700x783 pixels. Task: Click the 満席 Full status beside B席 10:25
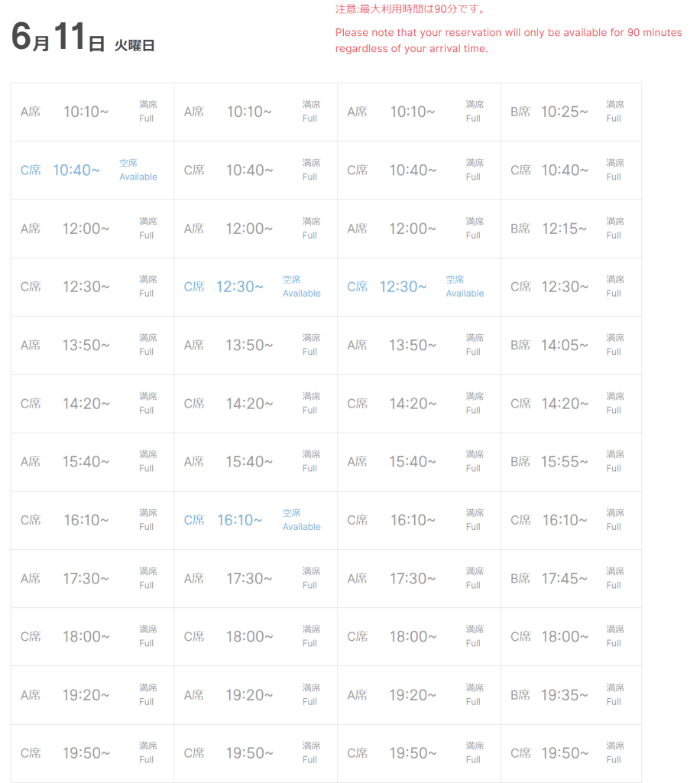(614, 111)
